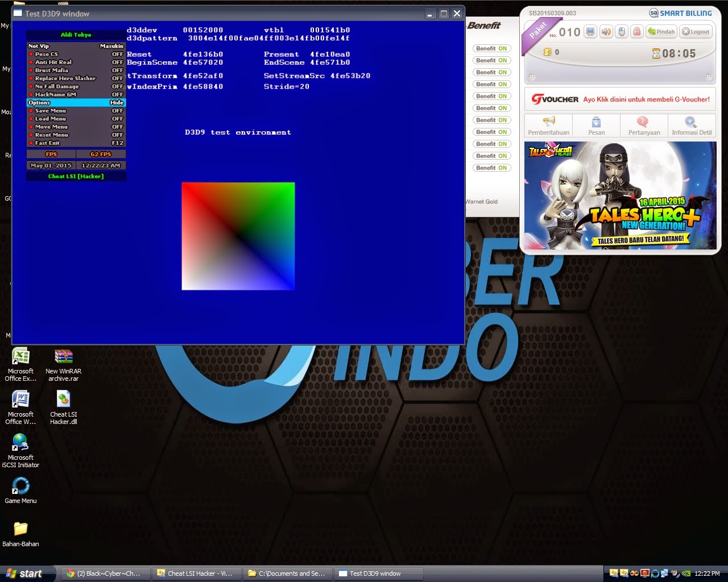Click the Cheat LSI [Hacker] footer label
Viewport: 728px width, 582px height.
[x=76, y=176]
